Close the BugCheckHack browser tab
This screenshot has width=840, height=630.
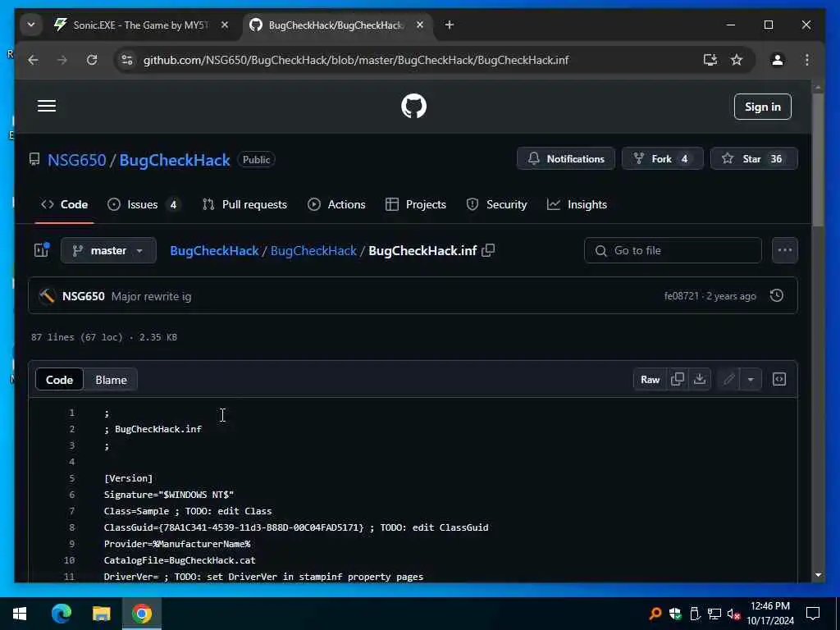coord(420,25)
